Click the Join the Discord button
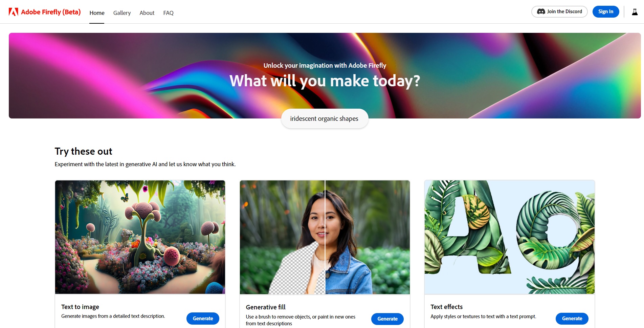This screenshot has width=644, height=328. pyautogui.click(x=559, y=12)
